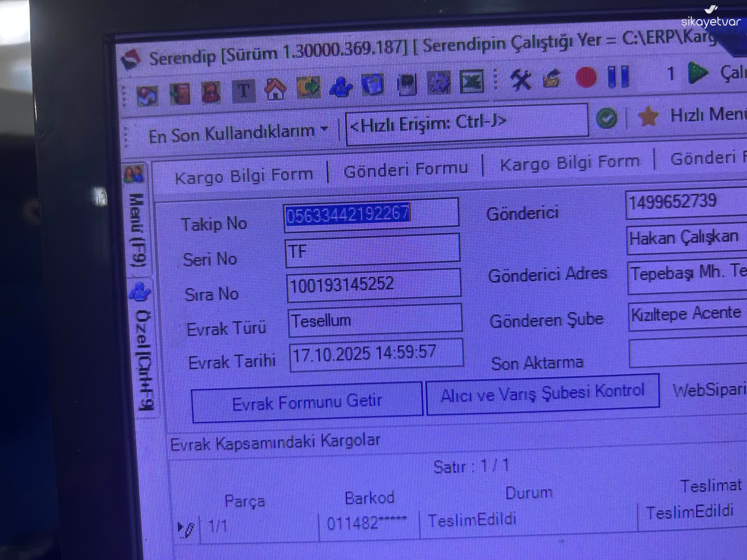Click the Hızlı Menü label
Viewport: 747px width, 560px height.
click(x=708, y=115)
